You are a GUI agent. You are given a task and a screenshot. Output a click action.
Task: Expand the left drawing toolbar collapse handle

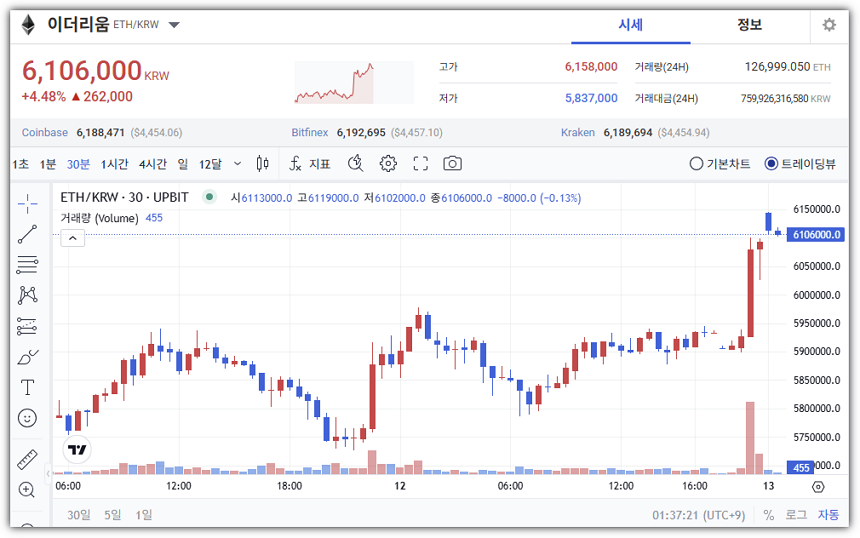pos(48,473)
